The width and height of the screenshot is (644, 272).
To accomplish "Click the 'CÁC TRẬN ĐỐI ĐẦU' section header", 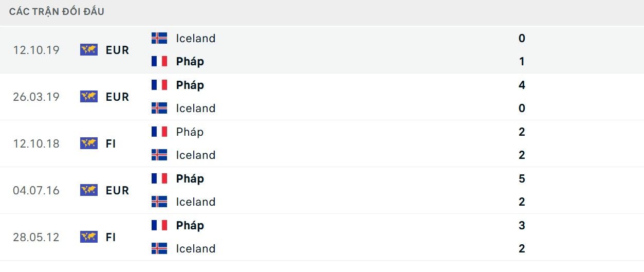I will tap(57, 11).
